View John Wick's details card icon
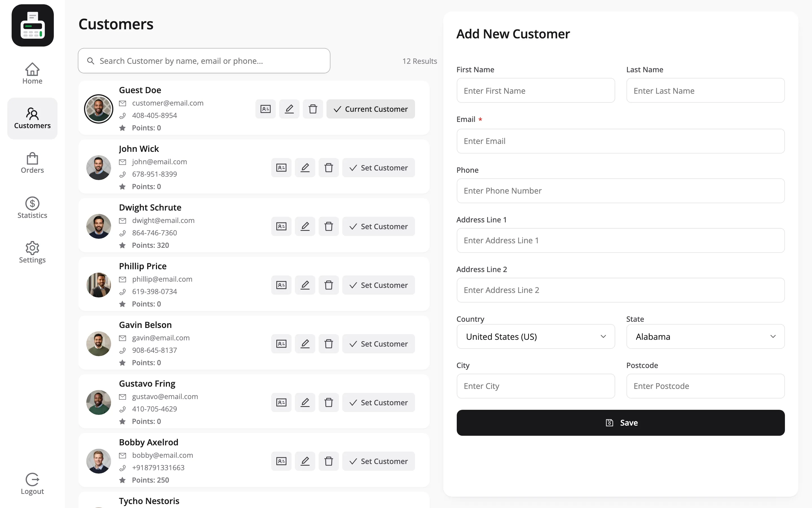The height and width of the screenshot is (508, 812). 281,168
